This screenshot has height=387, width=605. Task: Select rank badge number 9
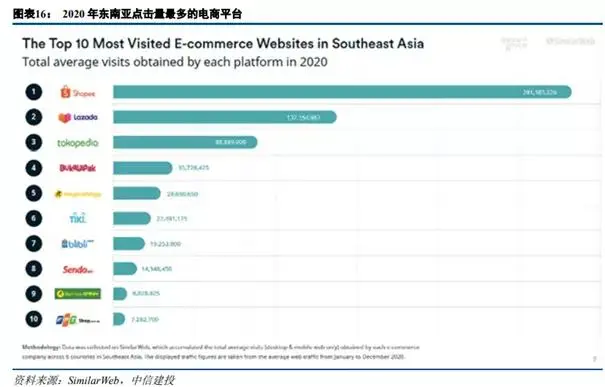34,294
